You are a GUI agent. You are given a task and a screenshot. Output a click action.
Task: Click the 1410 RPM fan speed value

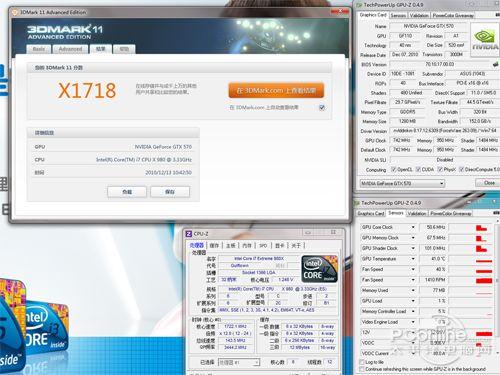(x=435, y=280)
